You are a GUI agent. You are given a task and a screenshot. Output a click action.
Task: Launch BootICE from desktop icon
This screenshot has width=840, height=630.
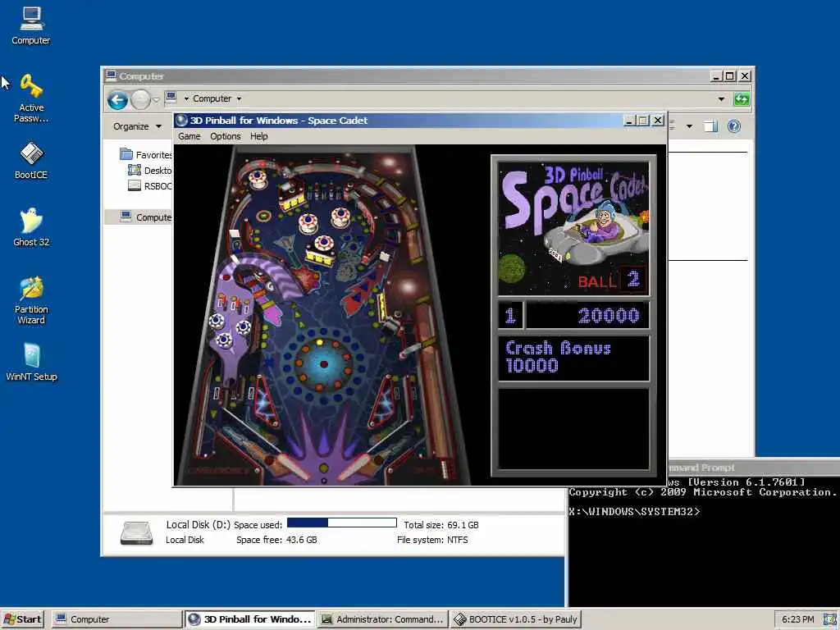pyautogui.click(x=31, y=160)
